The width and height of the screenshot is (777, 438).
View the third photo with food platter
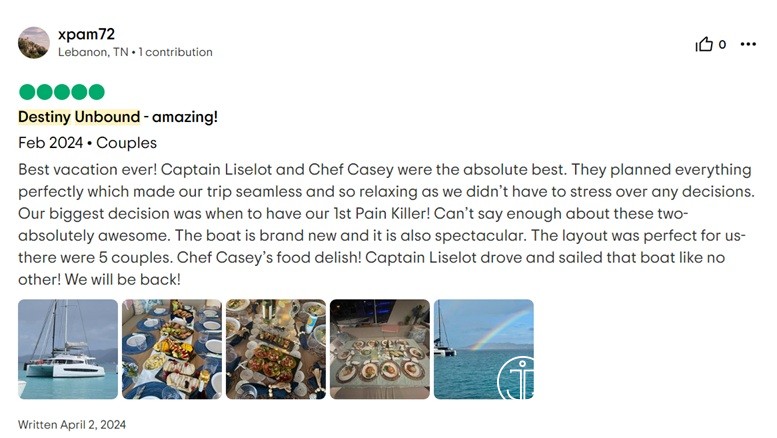coord(276,349)
